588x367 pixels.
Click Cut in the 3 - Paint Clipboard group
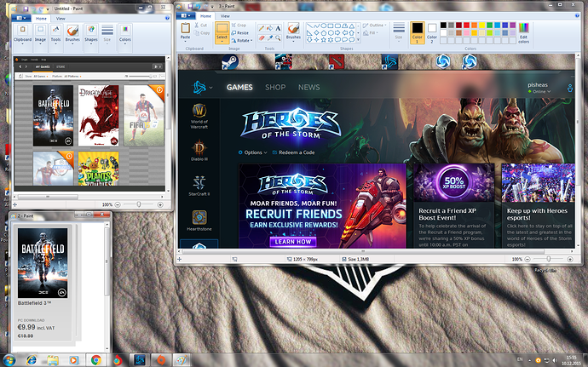pyautogui.click(x=201, y=25)
